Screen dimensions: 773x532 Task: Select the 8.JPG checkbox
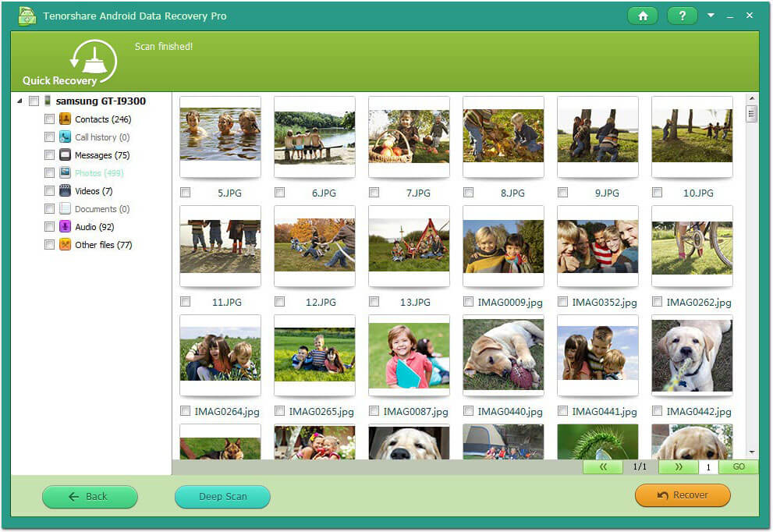click(468, 193)
